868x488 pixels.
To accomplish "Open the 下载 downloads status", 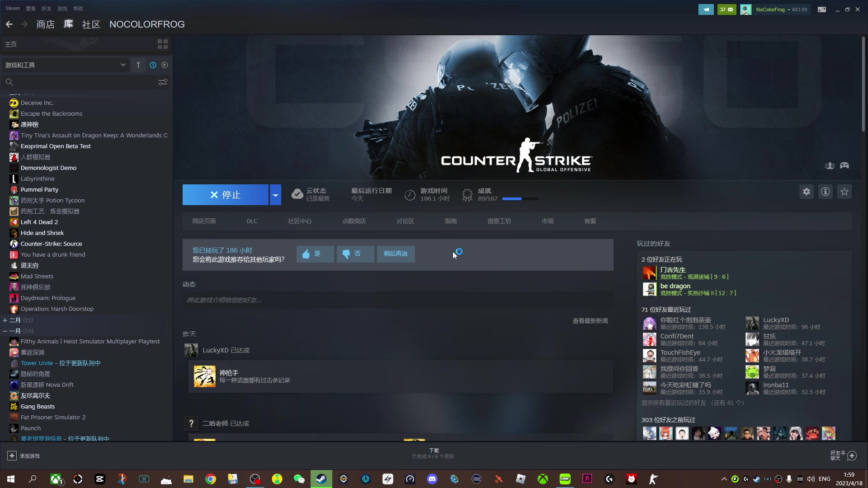I will click(x=433, y=454).
